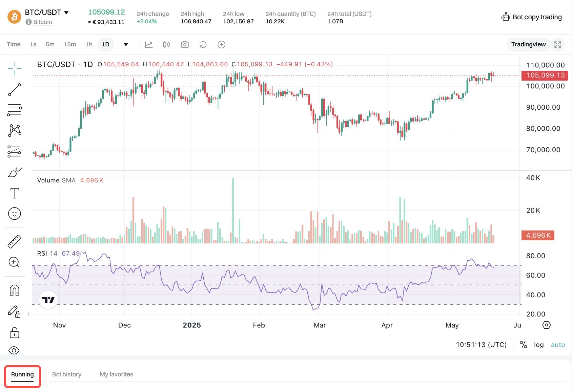Viewport: 572px width, 392px height.
Task: Collapse the drawing toolbar side arrow
Action: [29, 314]
